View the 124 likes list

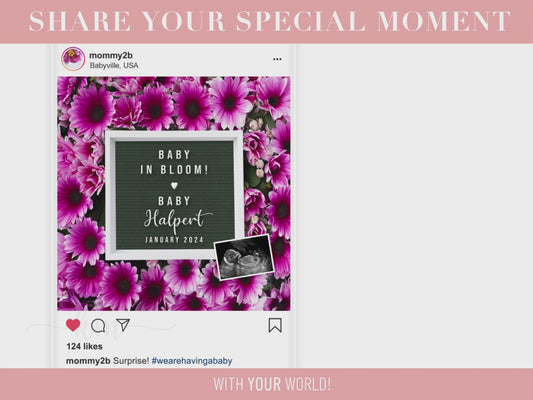85,346
